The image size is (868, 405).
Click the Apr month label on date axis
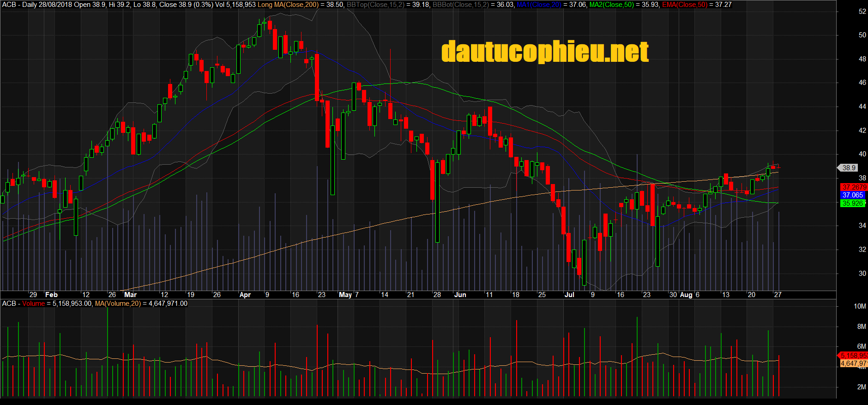tap(245, 295)
